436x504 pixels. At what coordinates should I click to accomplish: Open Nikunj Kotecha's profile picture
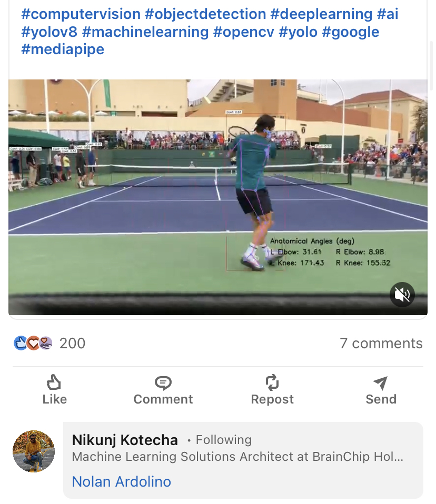[x=34, y=451]
